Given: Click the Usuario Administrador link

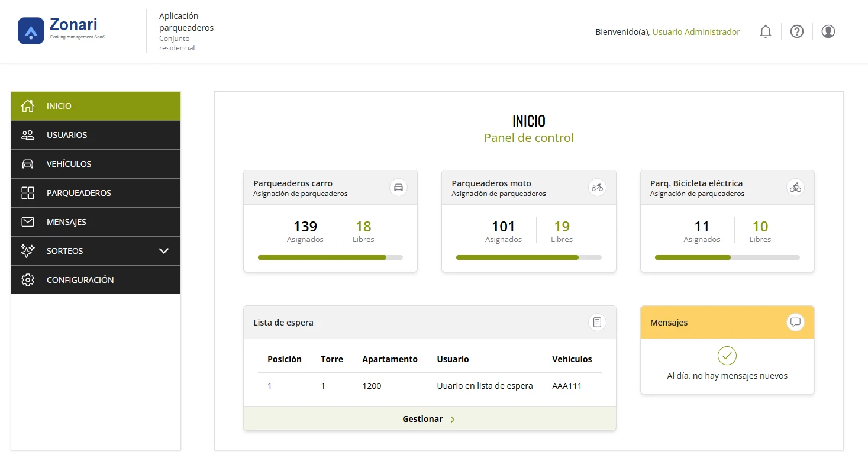Looking at the screenshot, I should coord(696,32).
